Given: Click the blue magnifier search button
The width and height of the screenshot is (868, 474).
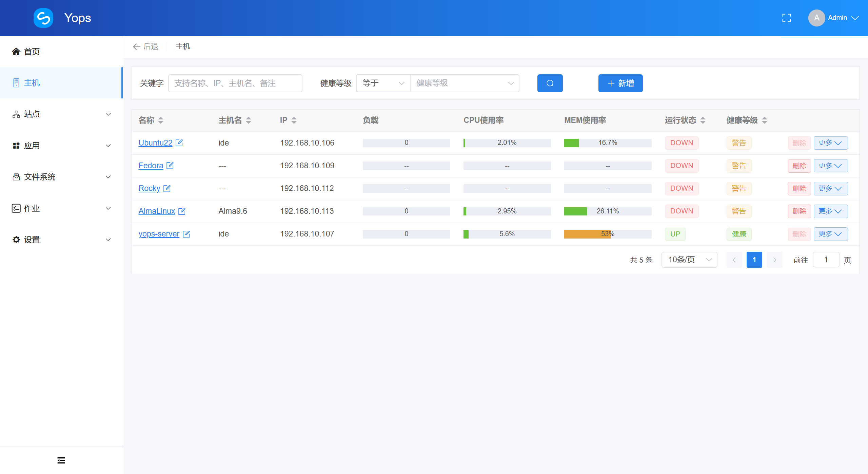Looking at the screenshot, I should pos(550,83).
